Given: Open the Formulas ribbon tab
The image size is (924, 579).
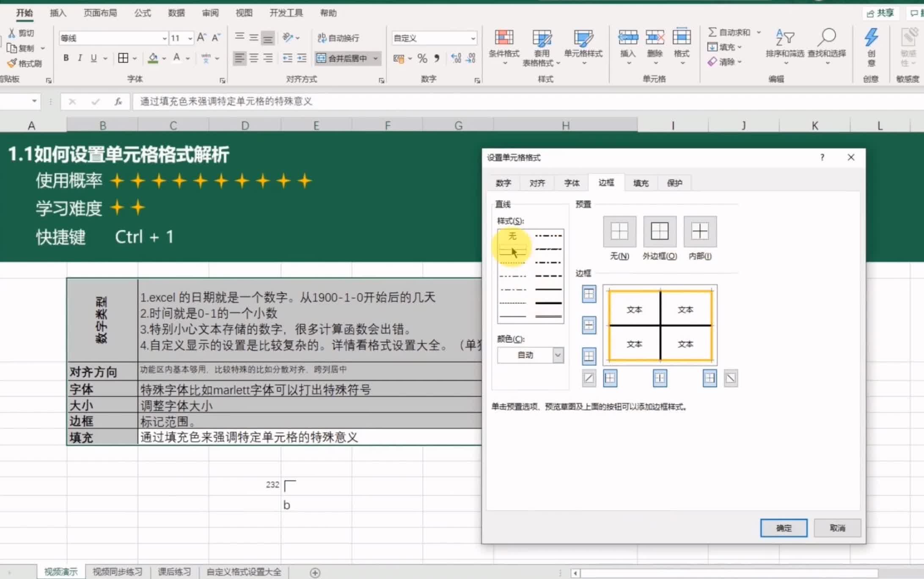Looking at the screenshot, I should (143, 13).
